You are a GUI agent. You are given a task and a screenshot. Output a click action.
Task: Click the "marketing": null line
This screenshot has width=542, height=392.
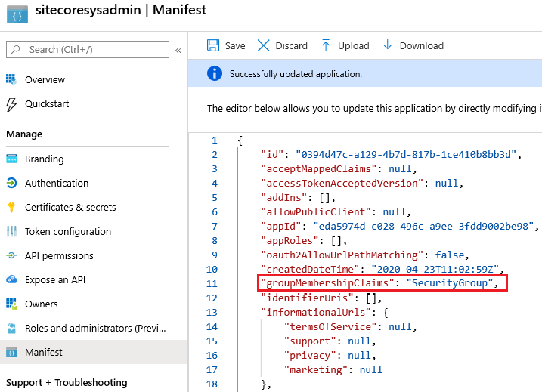(333, 369)
